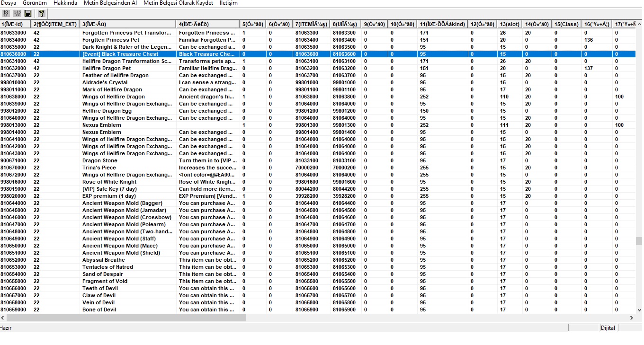The image size is (644, 345).
Task: Select 'Feather of Hellfire Dragon' row
Action: tap(317, 75)
